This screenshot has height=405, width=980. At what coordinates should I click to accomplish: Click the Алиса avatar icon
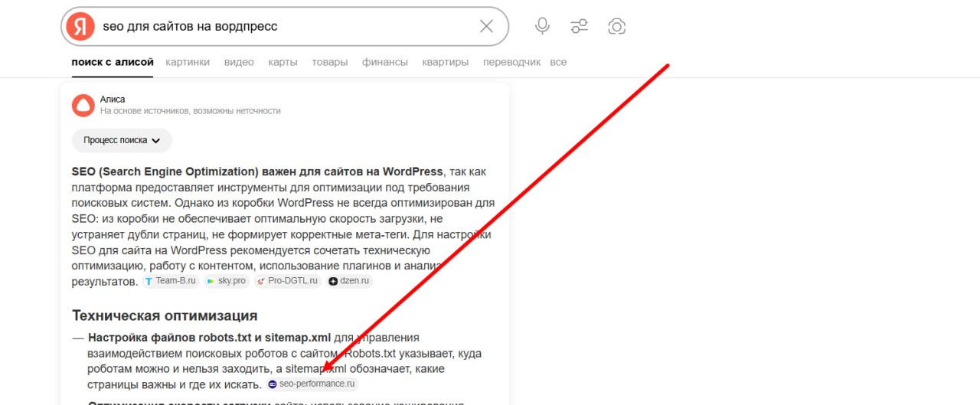tap(83, 105)
